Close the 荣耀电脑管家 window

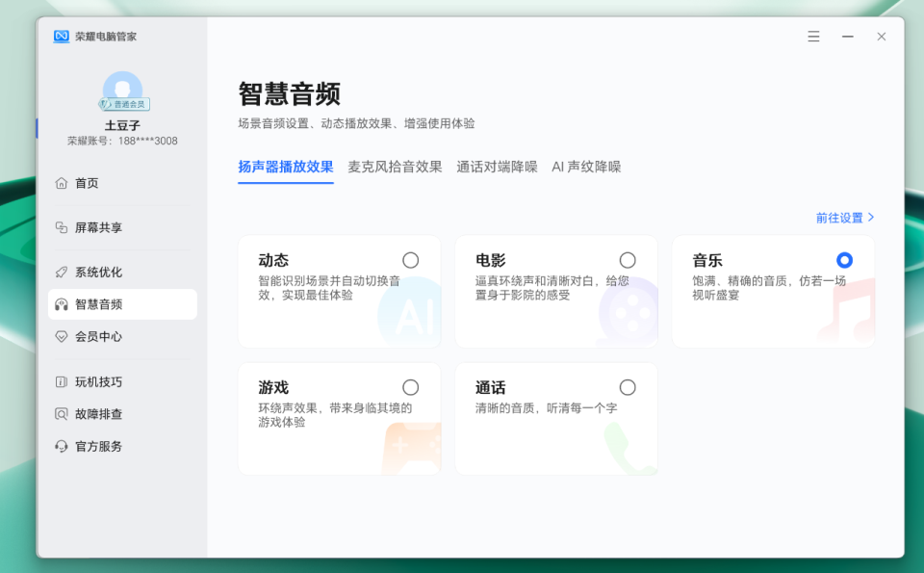click(882, 37)
